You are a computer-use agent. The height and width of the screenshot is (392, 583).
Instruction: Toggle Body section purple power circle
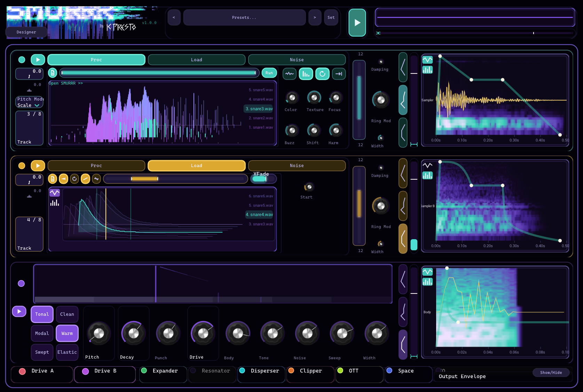[x=21, y=283]
